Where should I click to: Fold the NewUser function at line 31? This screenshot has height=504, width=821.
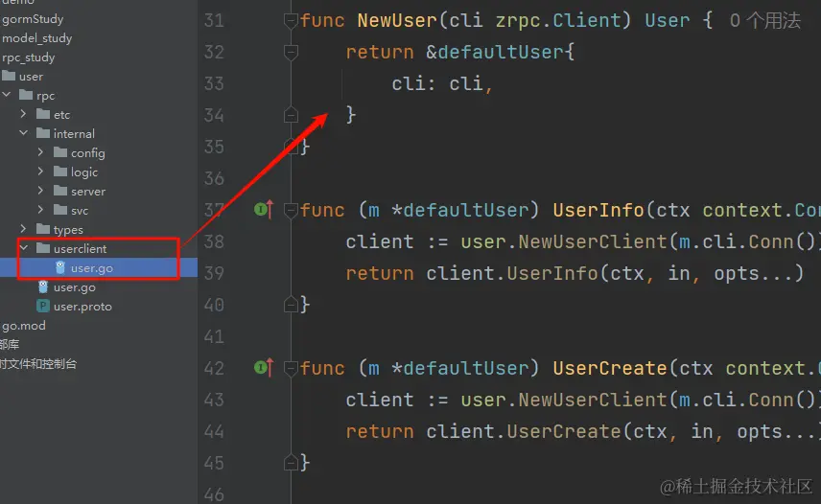pyautogui.click(x=292, y=21)
